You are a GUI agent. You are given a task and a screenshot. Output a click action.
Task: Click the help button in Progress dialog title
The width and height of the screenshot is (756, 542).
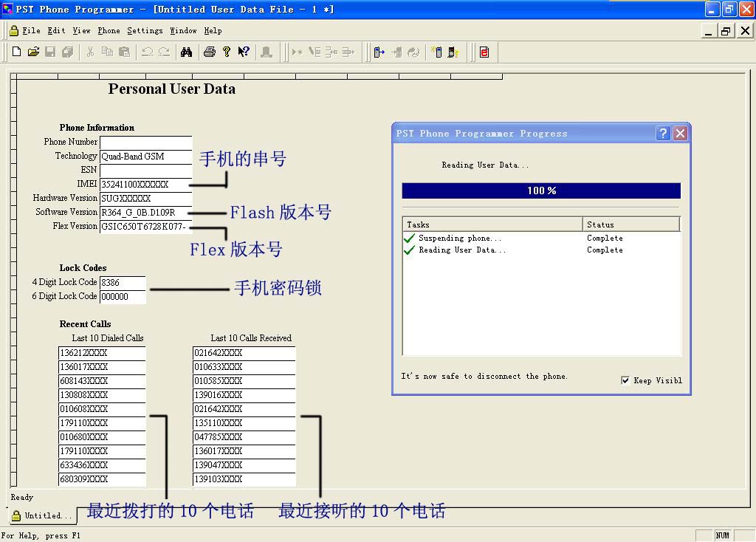(663, 133)
